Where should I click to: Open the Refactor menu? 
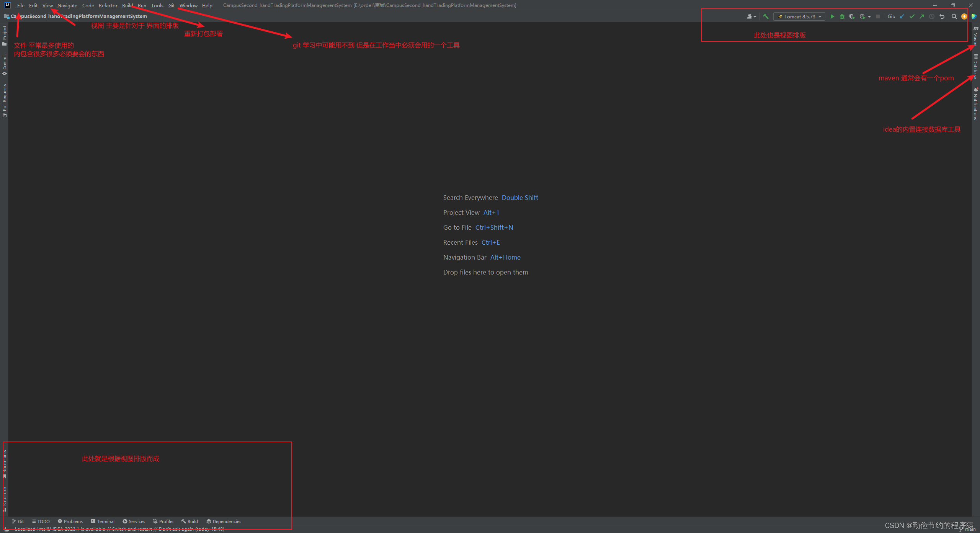point(108,5)
